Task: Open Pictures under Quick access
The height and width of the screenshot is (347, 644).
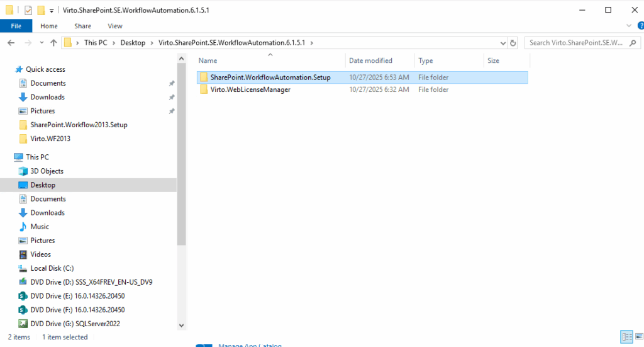Action: [42, 111]
